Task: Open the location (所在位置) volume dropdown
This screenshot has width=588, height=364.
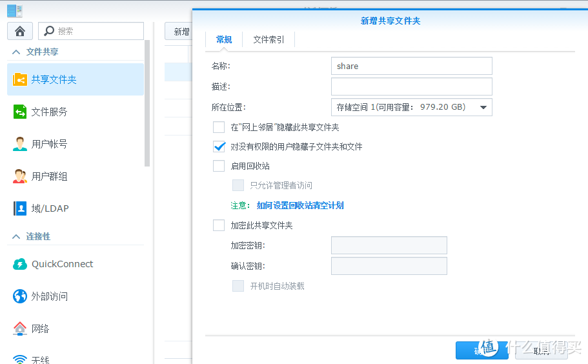Action: click(x=411, y=107)
